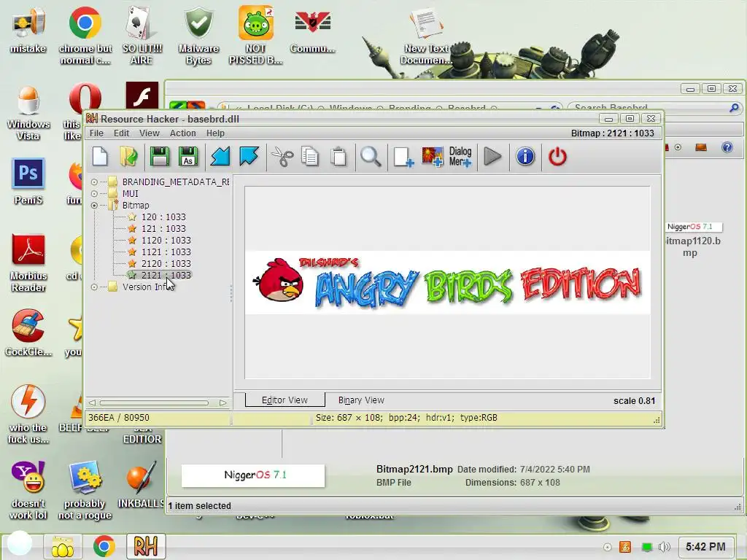The image size is (747, 560).
Task: Click the Save As floppy icon
Action: (x=188, y=157)
